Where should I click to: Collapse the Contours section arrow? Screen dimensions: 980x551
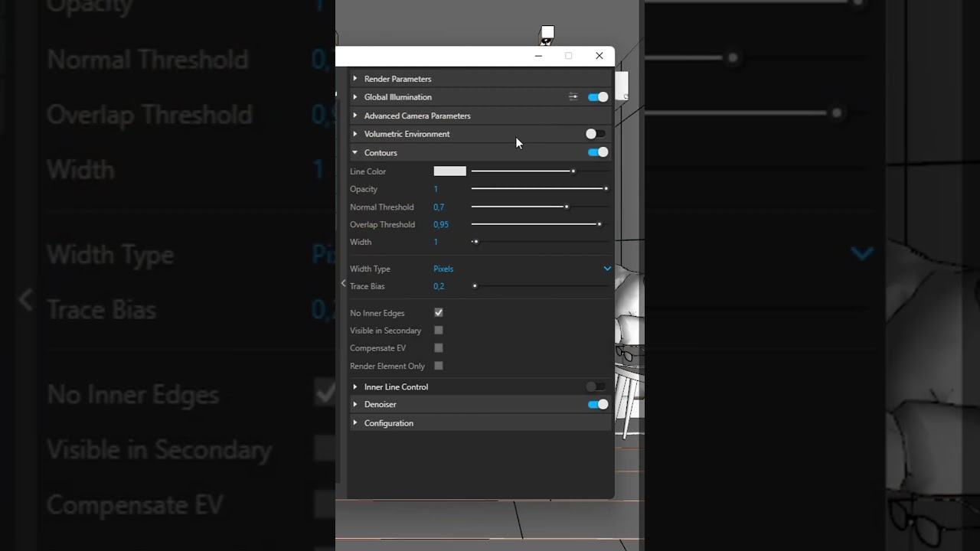[x=354, y=152]
